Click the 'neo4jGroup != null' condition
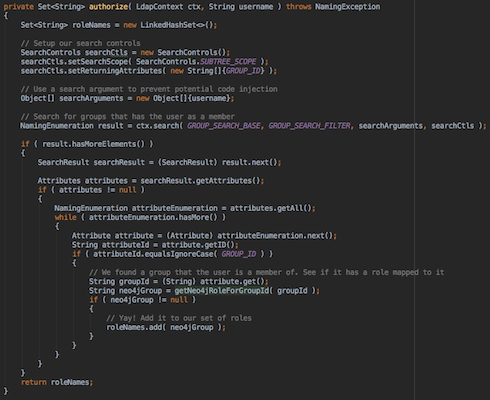 [149, 300]
